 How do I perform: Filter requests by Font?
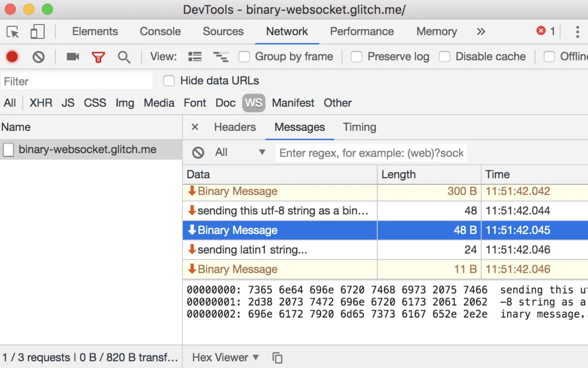[x=195, y=103]
